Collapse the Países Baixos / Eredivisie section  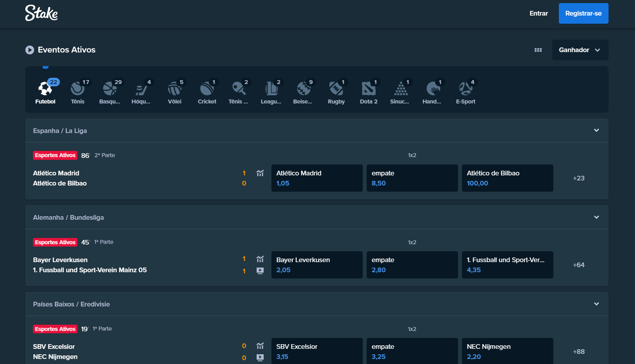click(596, 304)
